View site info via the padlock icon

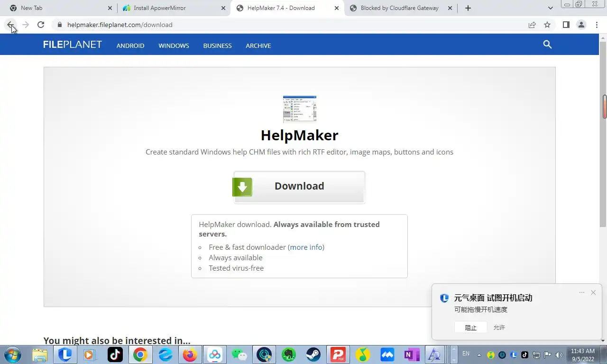[x=59, y=25]
